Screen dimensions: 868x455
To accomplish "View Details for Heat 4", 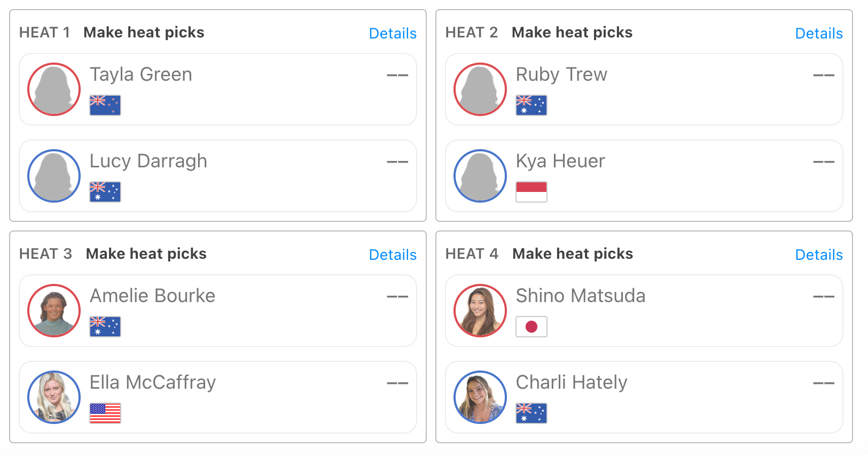I will (819, 255).
